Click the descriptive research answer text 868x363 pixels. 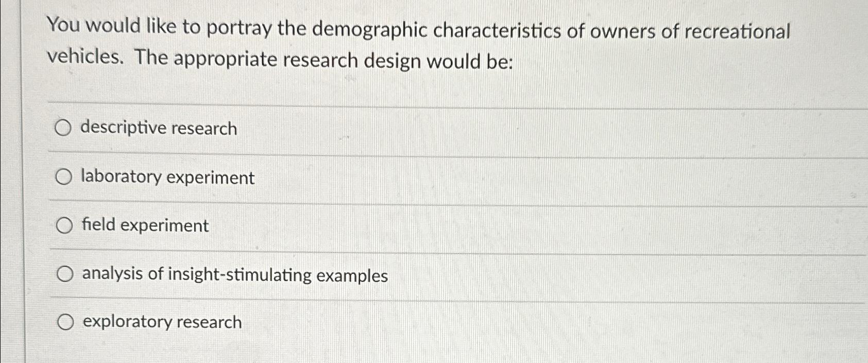[x=158, y=128]
